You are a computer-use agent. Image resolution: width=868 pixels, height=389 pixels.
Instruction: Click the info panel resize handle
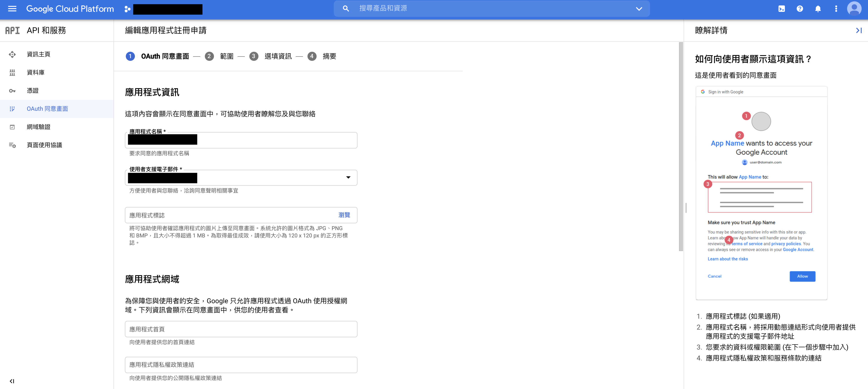tap(686, 207)
